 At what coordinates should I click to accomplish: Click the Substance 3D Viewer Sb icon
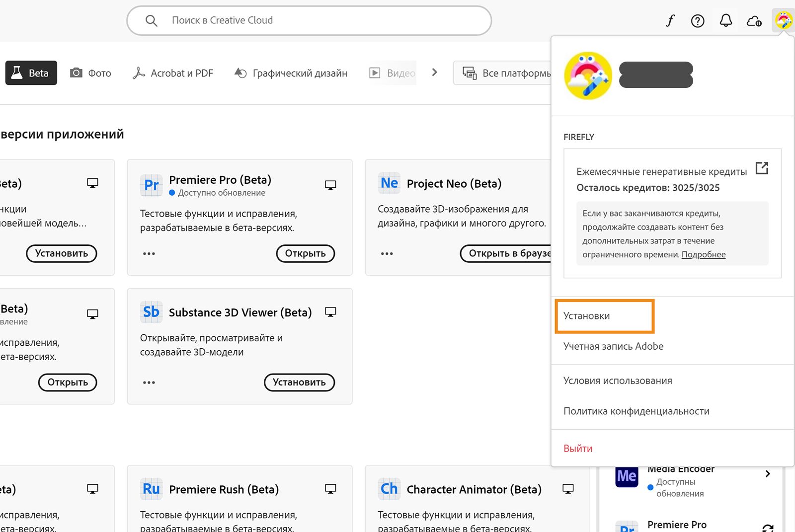[x=151, y=312]
